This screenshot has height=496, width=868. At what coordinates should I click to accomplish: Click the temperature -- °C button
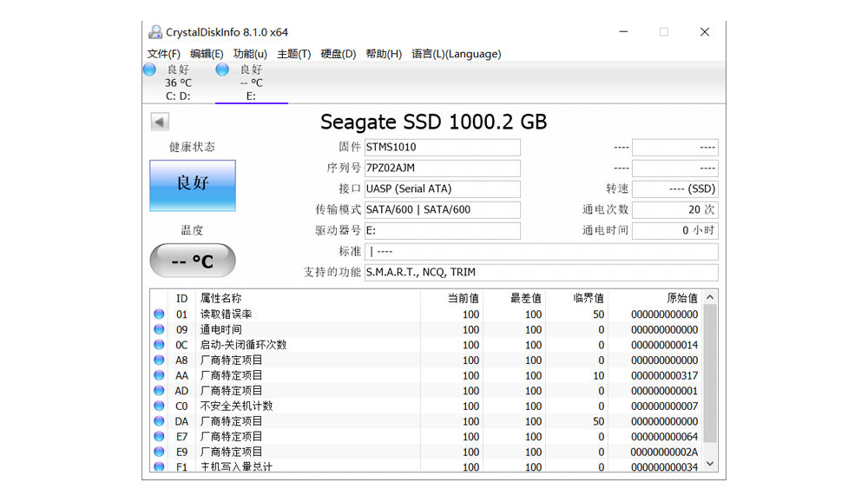tap(193, 261)
